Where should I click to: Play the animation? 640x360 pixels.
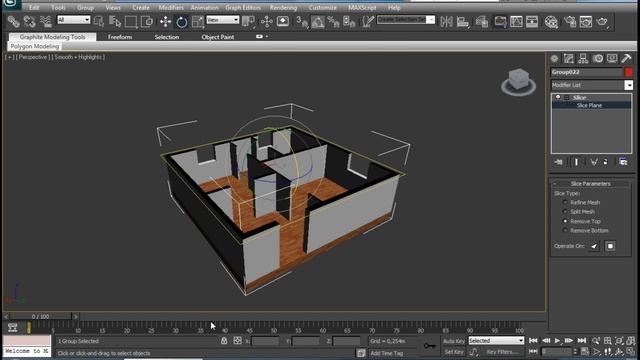pyautogui.click(x=558, y=340)
